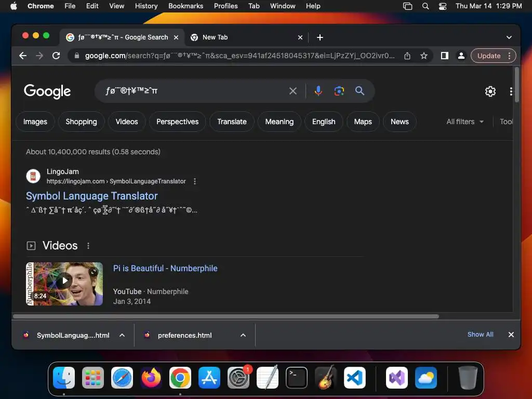The width and height of the screenshot is (532, 399).
Task: Click the forward navigation arrow
Action: point(39,56)
